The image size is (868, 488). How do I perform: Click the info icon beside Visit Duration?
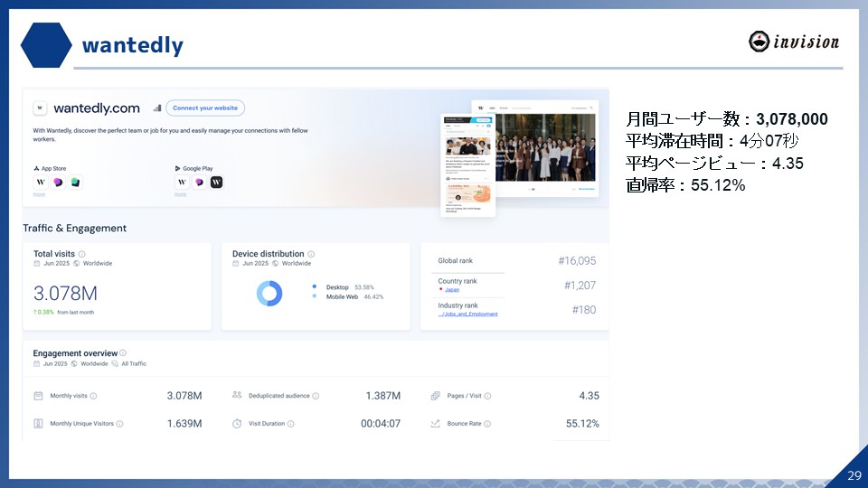290,424
